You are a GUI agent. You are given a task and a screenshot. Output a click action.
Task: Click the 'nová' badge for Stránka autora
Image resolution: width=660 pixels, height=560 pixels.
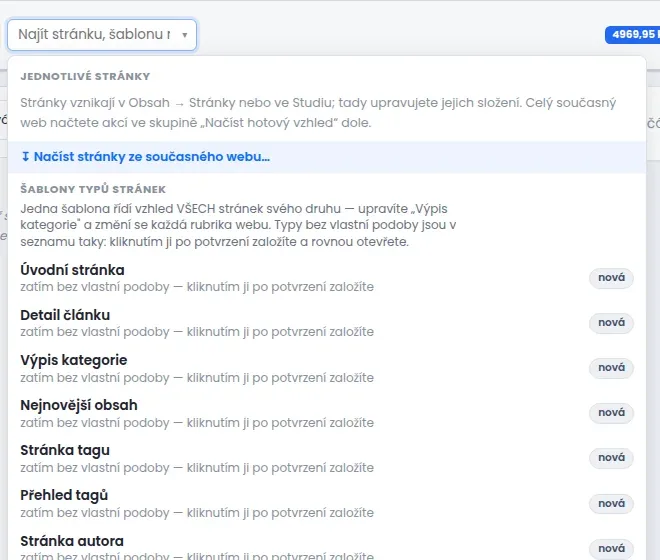click(611, 549)
